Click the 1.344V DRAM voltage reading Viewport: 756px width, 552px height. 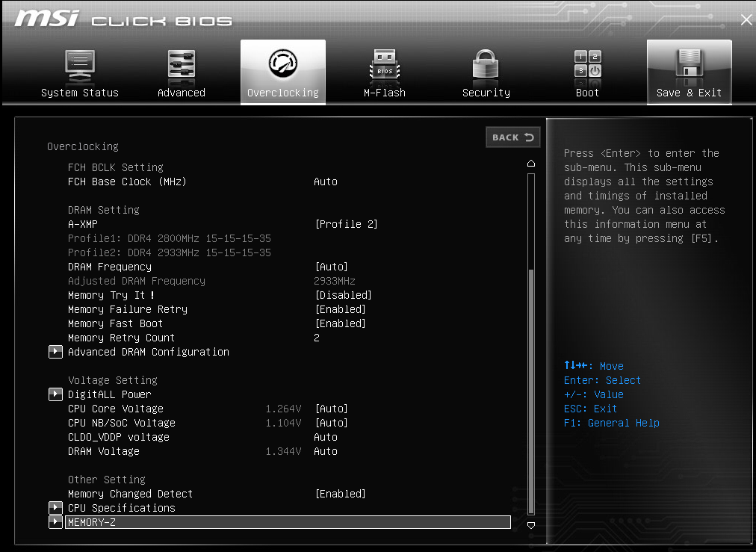pyautogui.click(x=284, y=451)
